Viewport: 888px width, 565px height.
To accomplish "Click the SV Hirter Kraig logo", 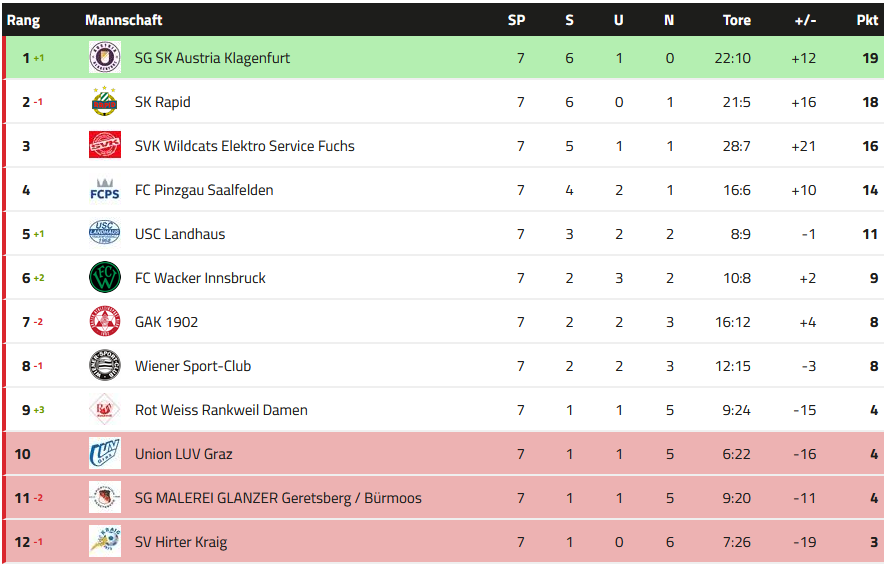I will [x=105, y=542].
